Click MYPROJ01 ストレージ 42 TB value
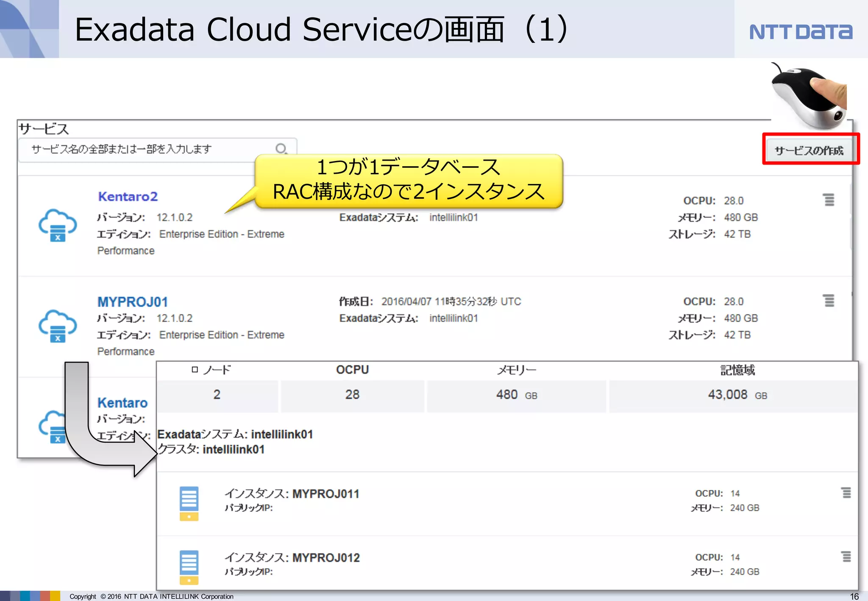The width and height of the screenshot is (868, 601). click(737, 335)
